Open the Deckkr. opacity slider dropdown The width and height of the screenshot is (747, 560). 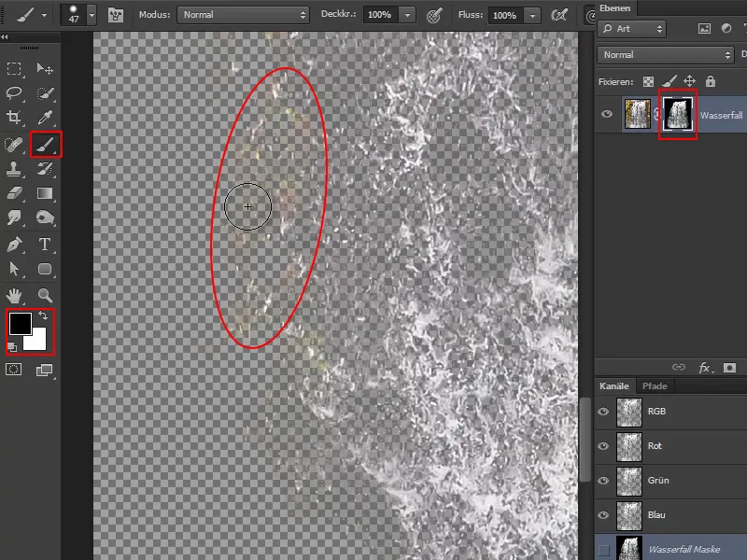point(407,15)
